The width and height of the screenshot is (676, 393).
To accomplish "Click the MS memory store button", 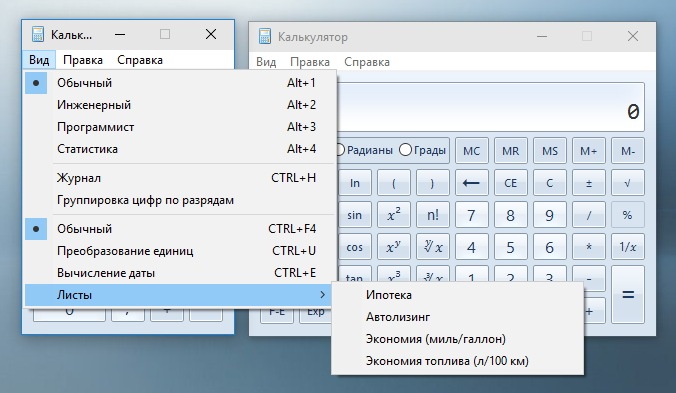I will [x=550, y=151].
